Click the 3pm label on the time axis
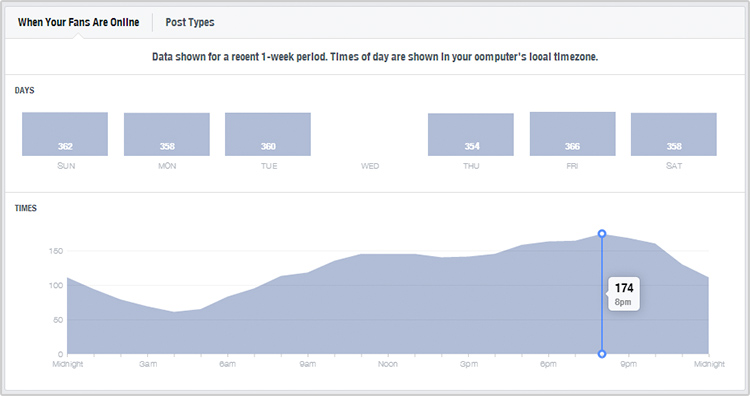Viewport: 750px width, 396px height. (469, 364)
